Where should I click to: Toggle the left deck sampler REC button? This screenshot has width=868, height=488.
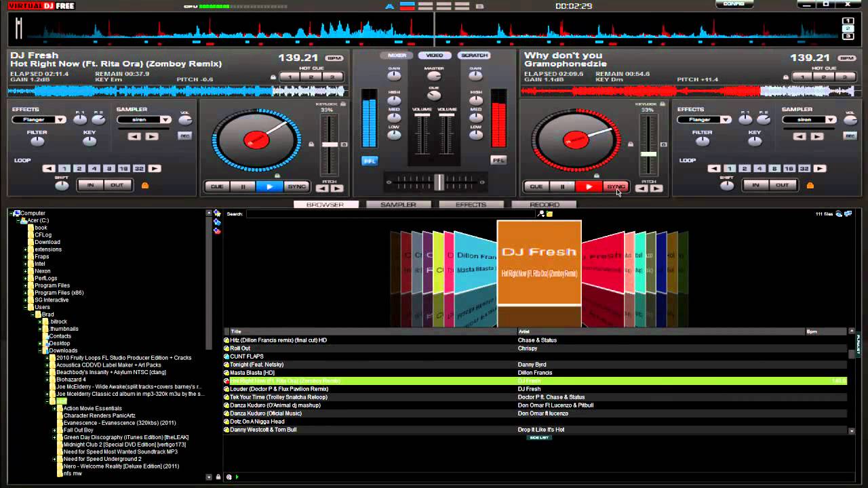click(x=184, y=136)
